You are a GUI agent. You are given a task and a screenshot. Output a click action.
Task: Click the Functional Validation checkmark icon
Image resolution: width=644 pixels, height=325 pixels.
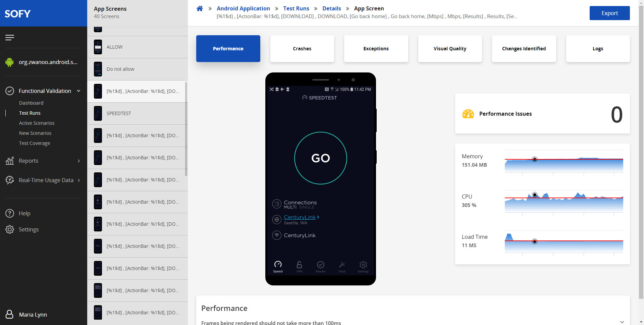click(x=10, y=91)
